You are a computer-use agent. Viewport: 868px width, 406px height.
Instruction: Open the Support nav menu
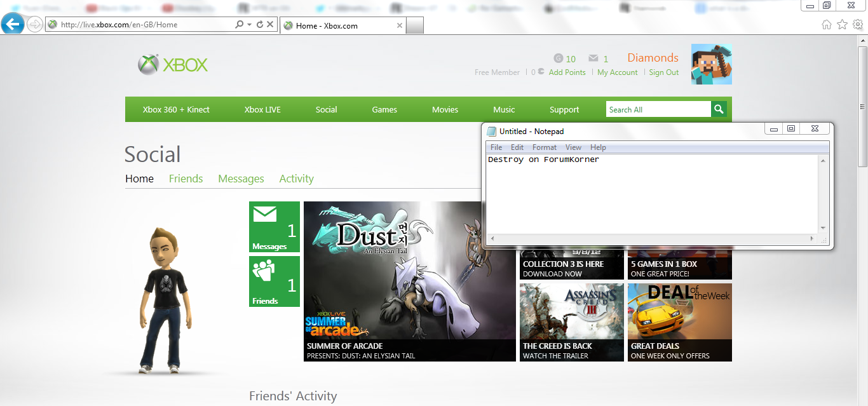[564, 109]
